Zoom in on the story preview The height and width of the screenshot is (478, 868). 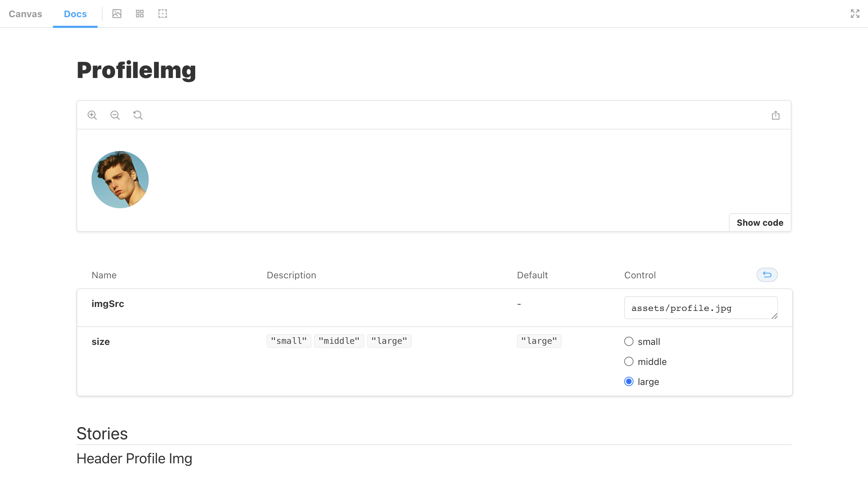point(92,115)
